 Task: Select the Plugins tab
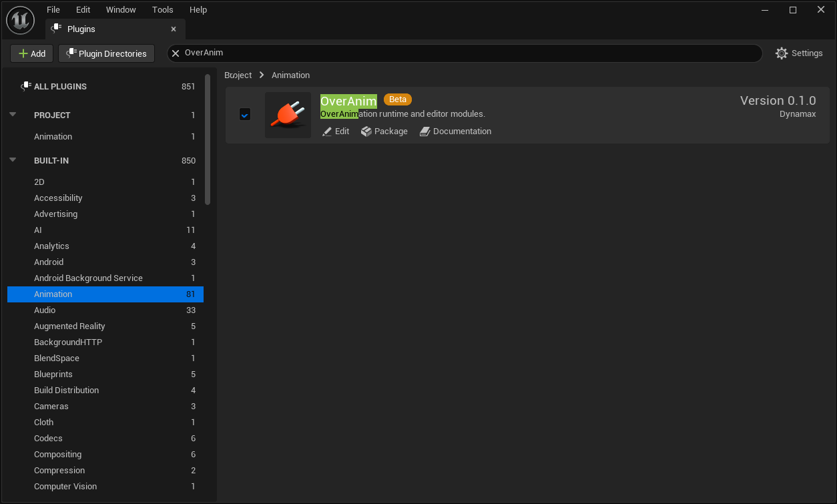(115, 29)
